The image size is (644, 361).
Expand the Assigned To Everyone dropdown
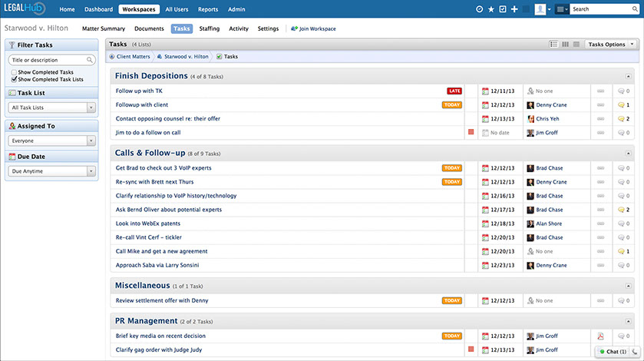52,141
